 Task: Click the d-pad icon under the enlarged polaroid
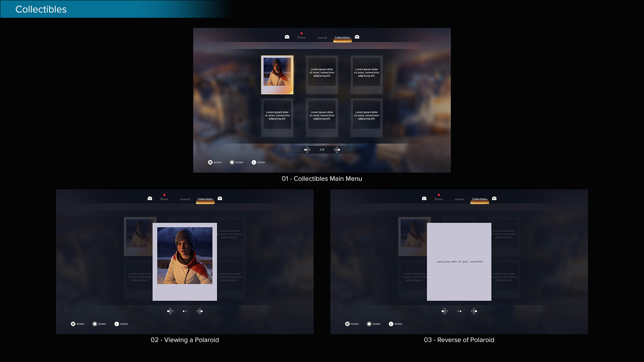click(x=170, y=311)
